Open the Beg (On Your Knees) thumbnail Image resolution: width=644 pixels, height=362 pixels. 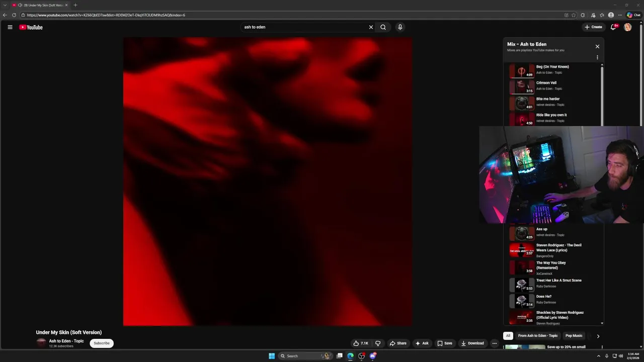(x=522, y=71)
